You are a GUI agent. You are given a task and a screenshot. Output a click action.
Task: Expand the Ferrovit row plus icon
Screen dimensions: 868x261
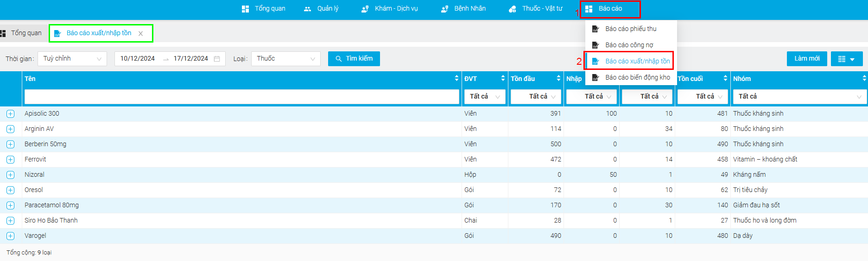pyautogui.click(x=11, y=160)
